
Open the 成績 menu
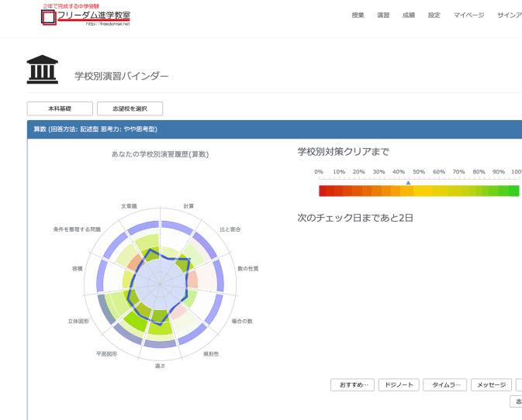pos(409,15)
